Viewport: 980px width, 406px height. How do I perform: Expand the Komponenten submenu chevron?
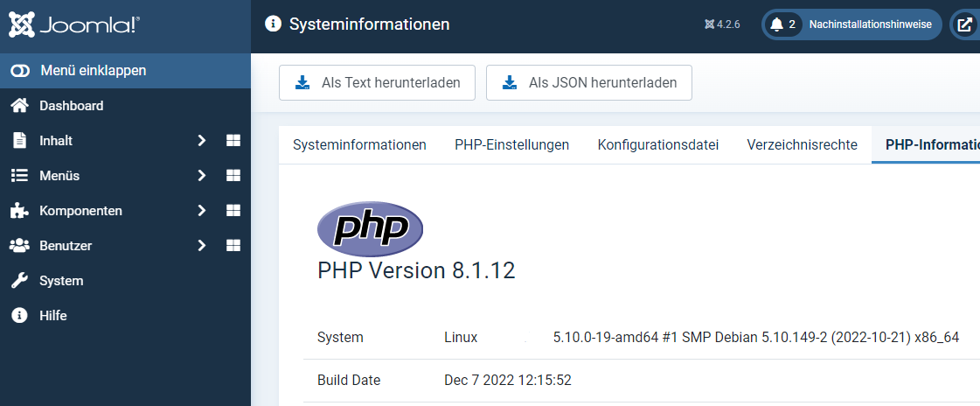[201, 211]
